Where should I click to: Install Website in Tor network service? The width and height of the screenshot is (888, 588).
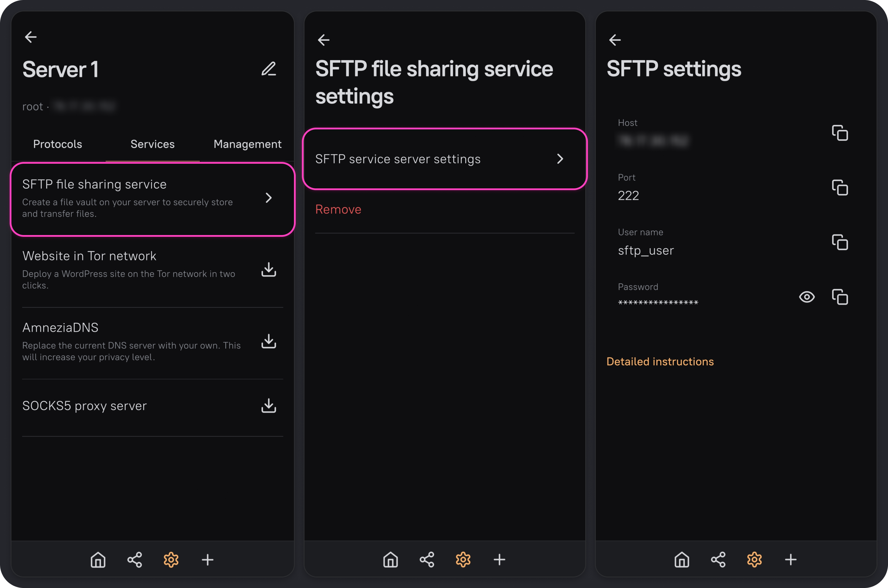pos(269,270)
